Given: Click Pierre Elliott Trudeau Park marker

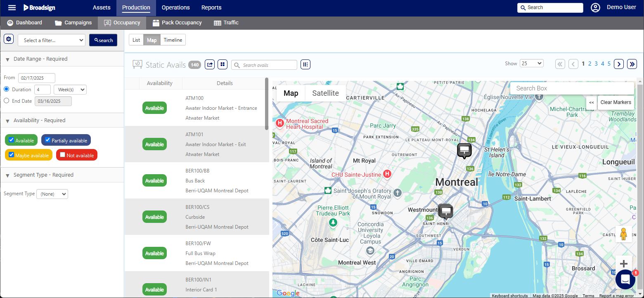Looking at the screenshot, I should click(x=333, y=222).
